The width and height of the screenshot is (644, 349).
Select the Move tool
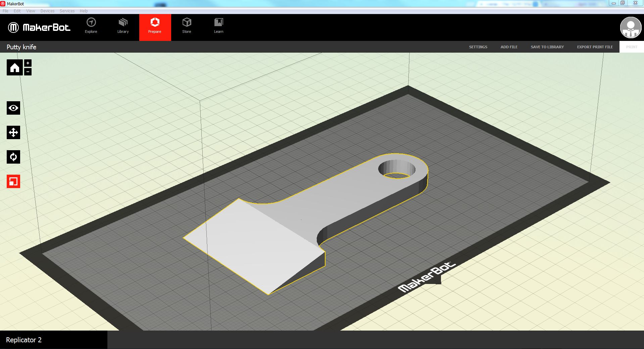[13, 132]
